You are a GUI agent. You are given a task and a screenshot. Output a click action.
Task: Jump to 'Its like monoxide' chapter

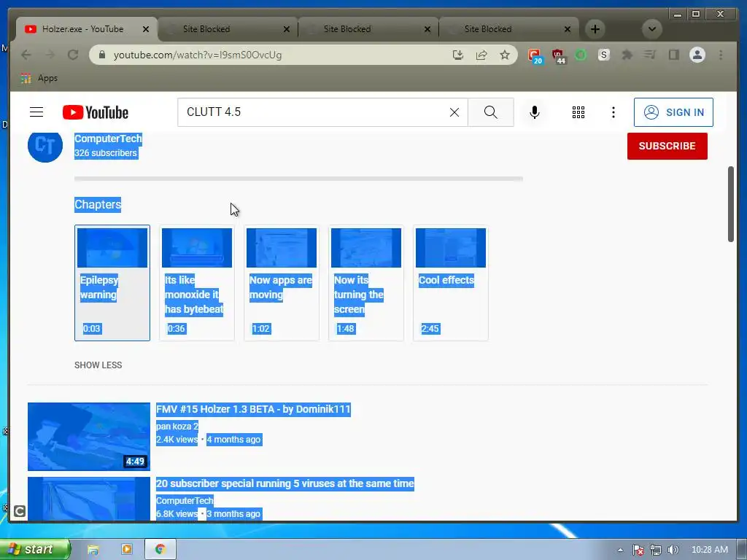(197, 283)
